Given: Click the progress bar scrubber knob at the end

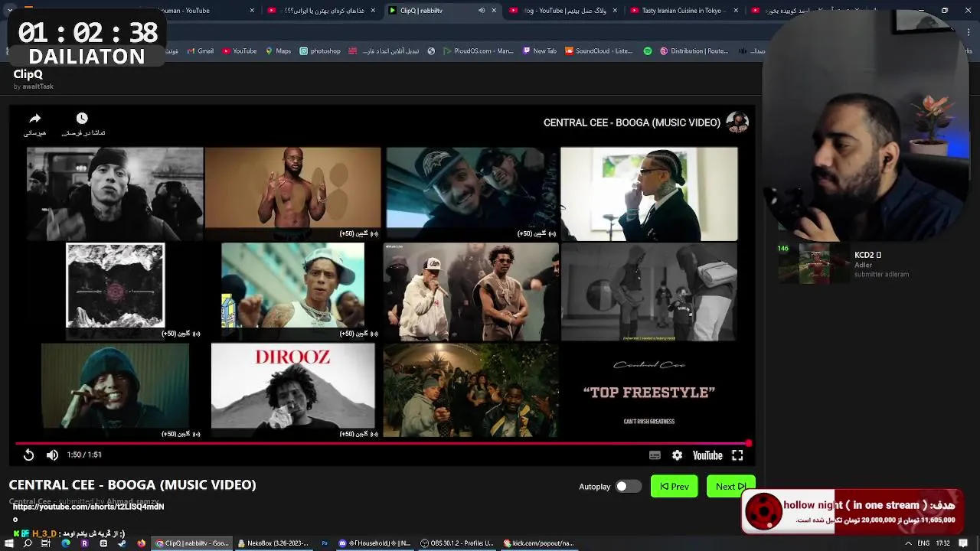Looking at the screenshot, I should point(748,443).
